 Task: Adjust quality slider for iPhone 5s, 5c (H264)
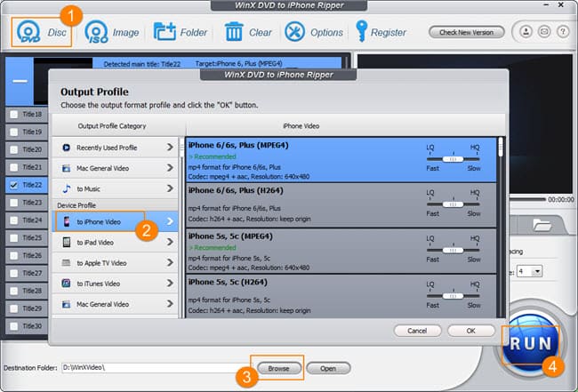coord(453,296)
